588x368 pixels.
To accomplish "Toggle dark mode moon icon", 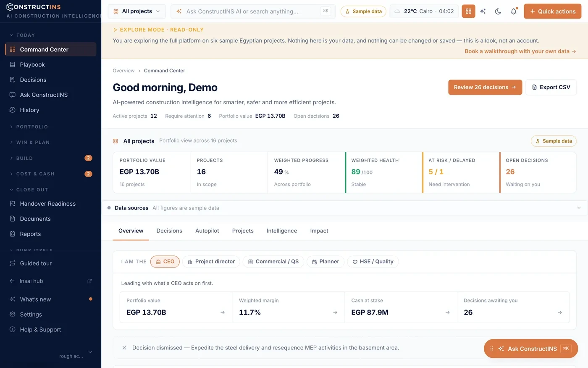I will point(498,11).
